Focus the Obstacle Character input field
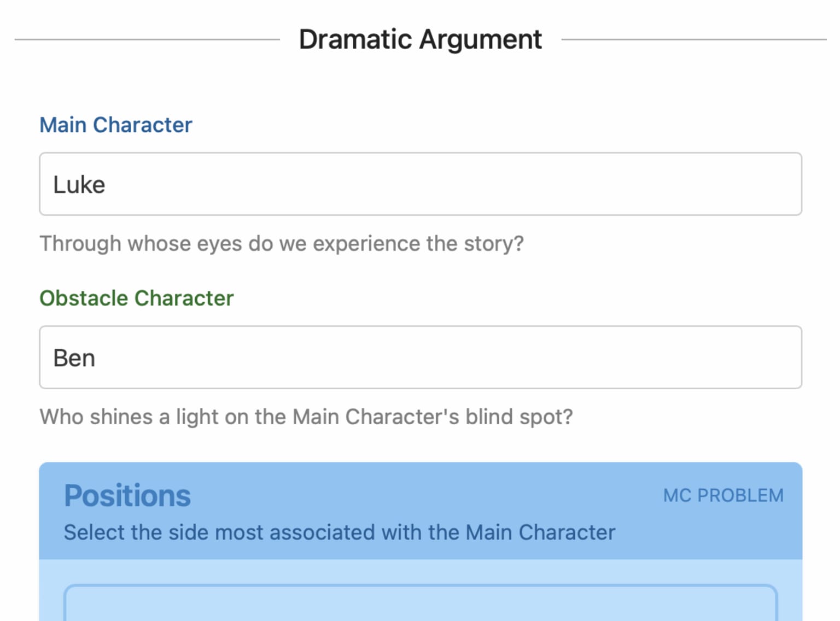Image resolution: width=840 pixels, height=621 pixels. click(421, 358)
